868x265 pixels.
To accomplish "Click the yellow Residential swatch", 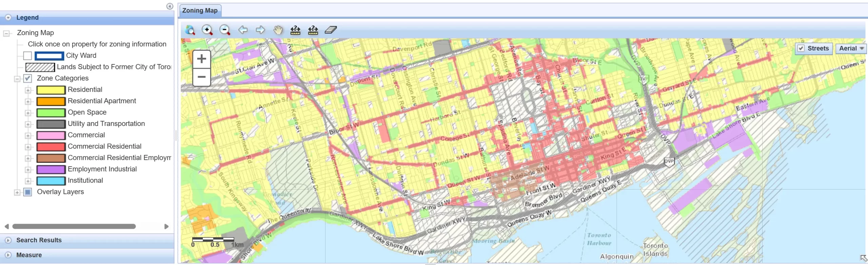I will 51,90.
